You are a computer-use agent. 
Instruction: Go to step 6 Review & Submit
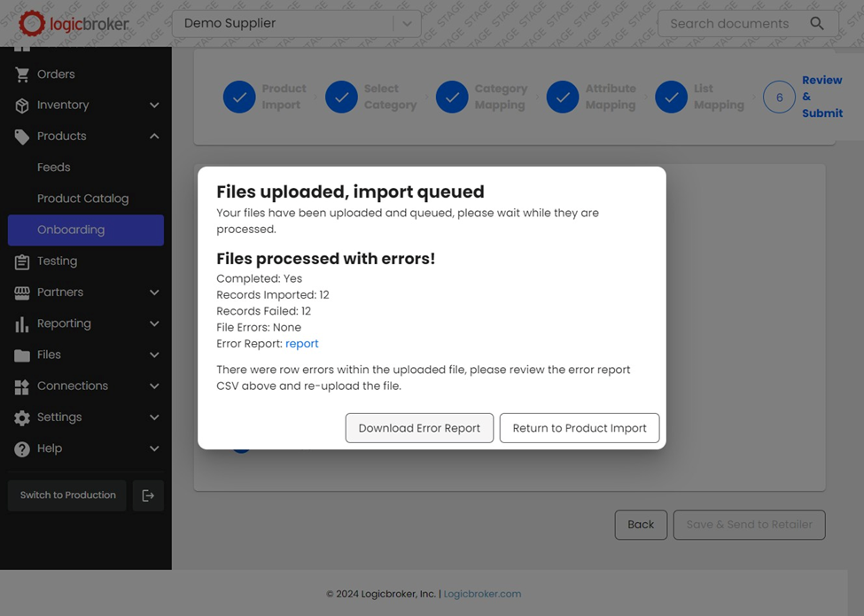point(780,97)
